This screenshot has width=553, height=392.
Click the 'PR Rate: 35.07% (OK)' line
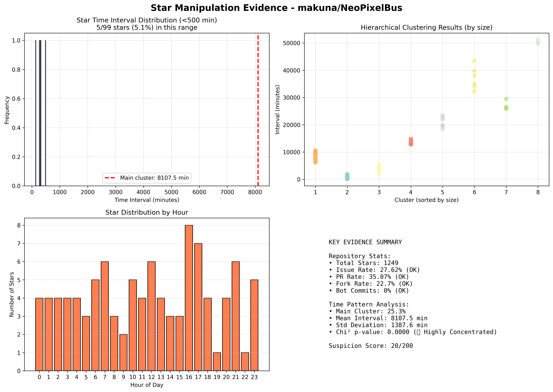(x=369, y=277)
